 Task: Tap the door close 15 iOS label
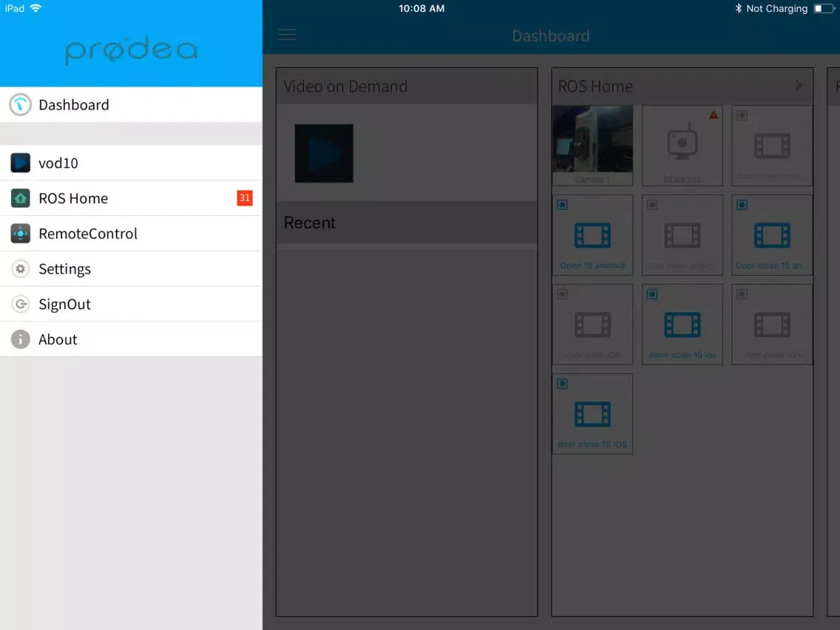tap(592, 444)
